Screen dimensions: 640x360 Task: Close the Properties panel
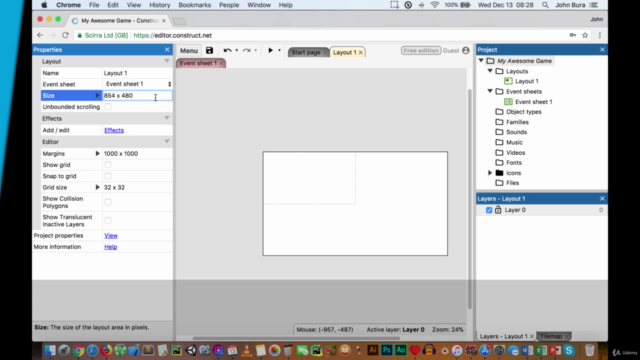tap(167, 49)
